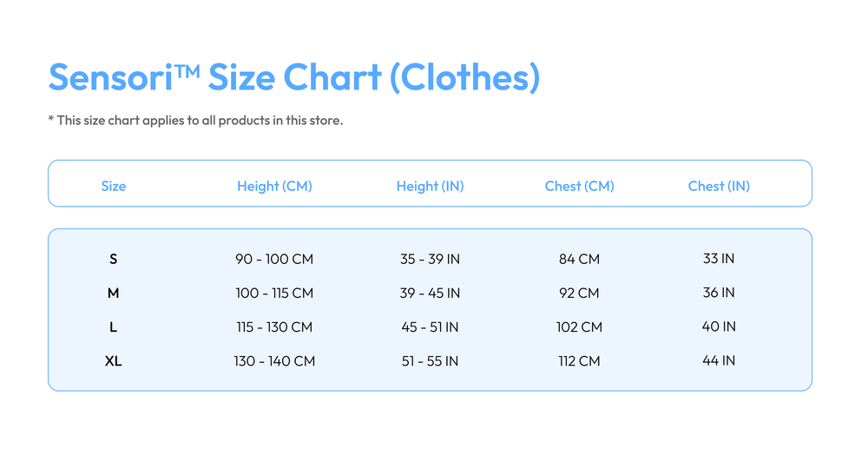The image size is (868, 475).
Task: Select the Size column header
Action: point(114,186)
